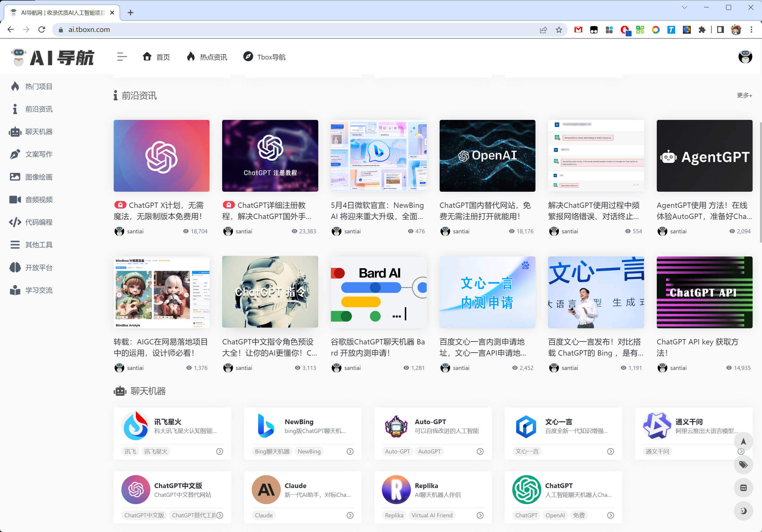Open the 热点资讯 menu item
The width and height of the screenshot is (762, 532).
pos(206,57)
